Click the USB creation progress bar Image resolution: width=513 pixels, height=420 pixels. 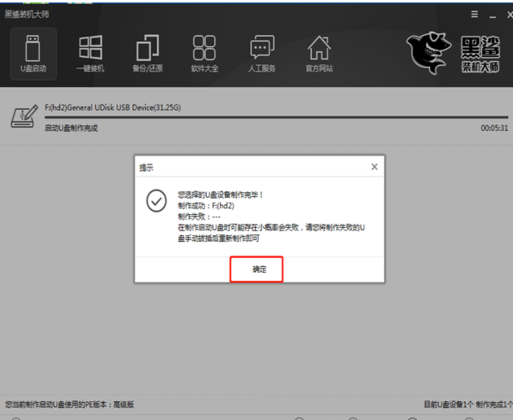(x=277, y=117)
